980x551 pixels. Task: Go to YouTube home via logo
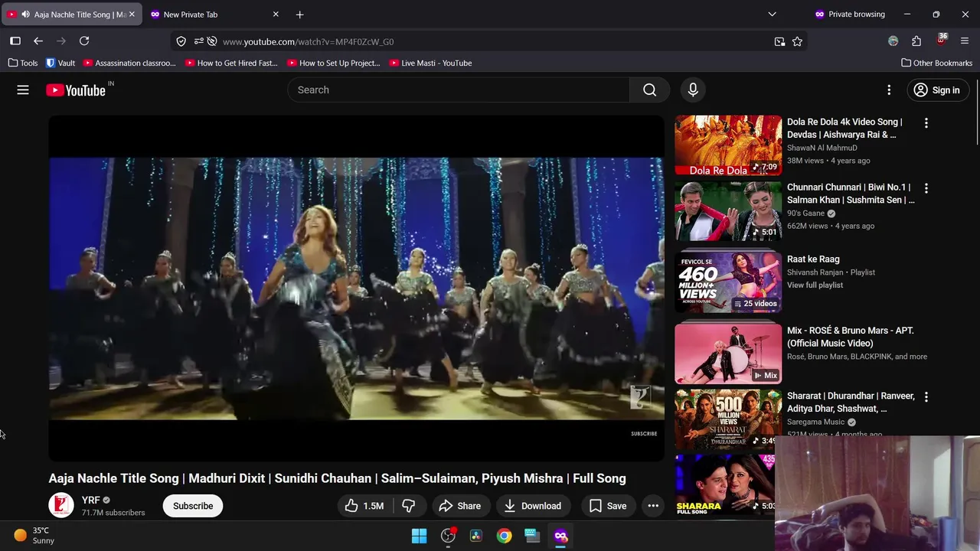tap(76, 90)
